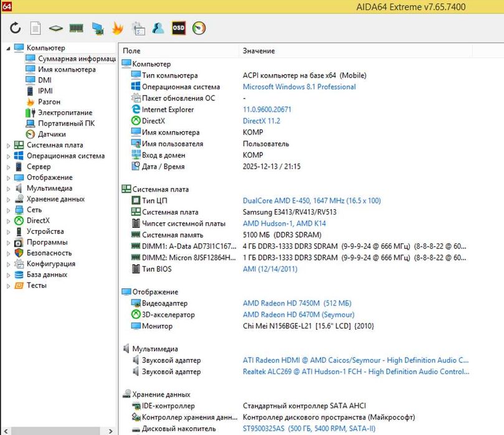Screen dimensions: 504x435
Task: Open the AMI (12/14/2011) BIOS link
Action: click(x=270, y=269)
